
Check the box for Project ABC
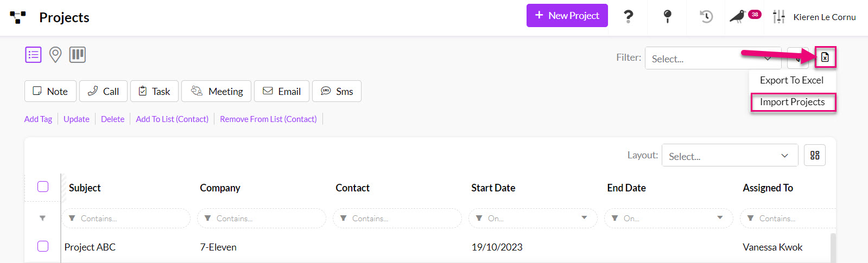43,246
